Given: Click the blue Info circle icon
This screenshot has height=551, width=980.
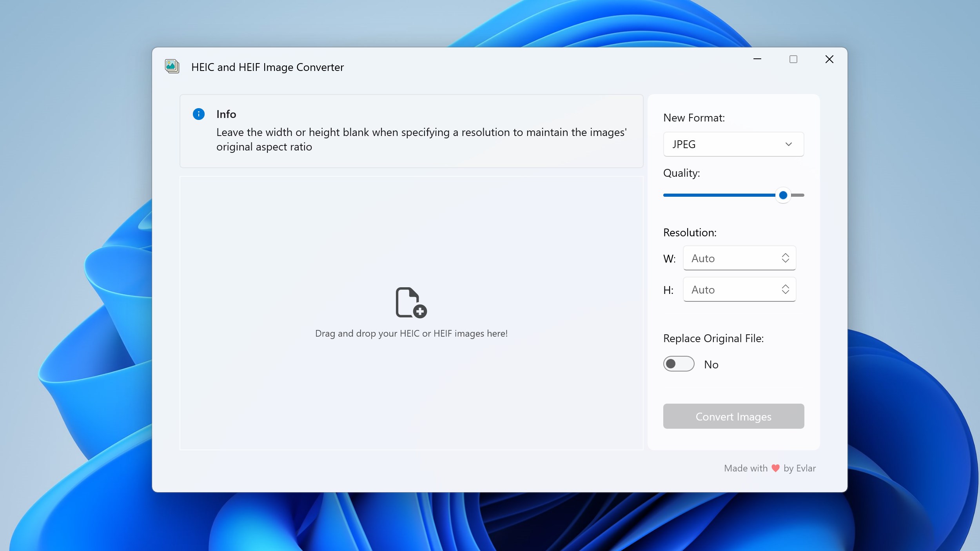Looking at the screenshot, I should [x=199, y=114].
